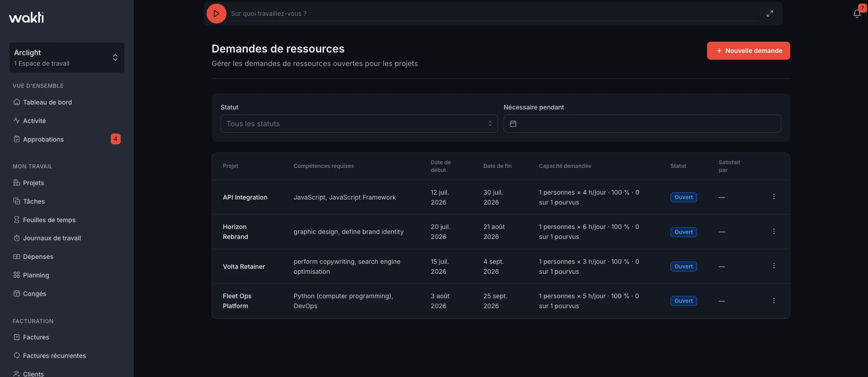The width and height of the screenshot is (868, 377).
Task: Click the Approbations badge showing 4
Action: 116,139
